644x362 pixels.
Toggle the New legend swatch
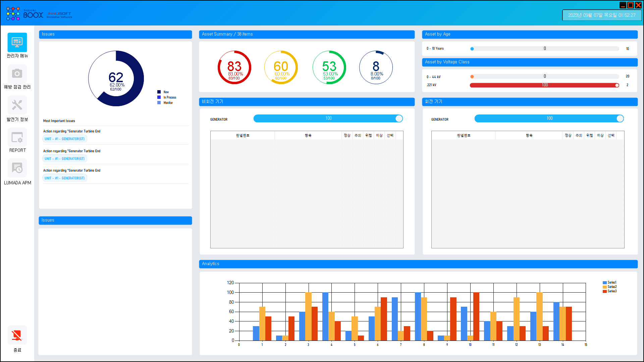159,92
